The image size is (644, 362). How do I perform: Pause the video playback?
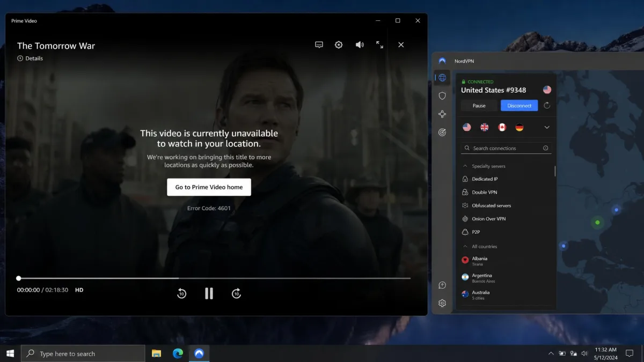coord(209,293)
